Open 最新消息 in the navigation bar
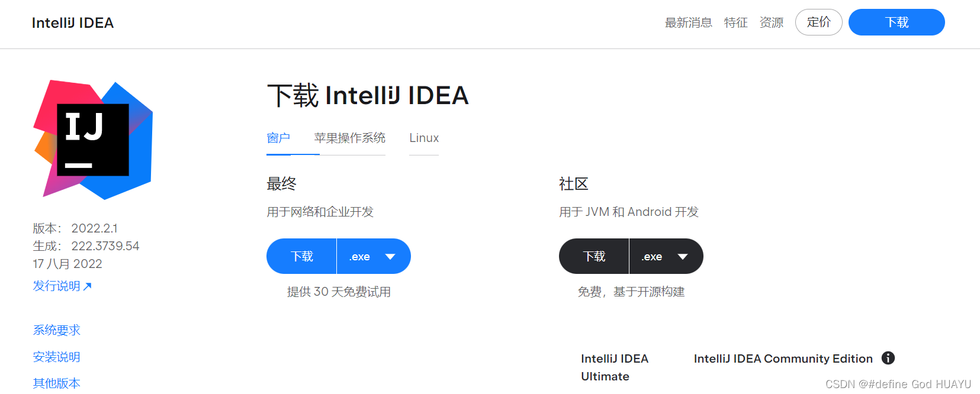 (689, 22)
